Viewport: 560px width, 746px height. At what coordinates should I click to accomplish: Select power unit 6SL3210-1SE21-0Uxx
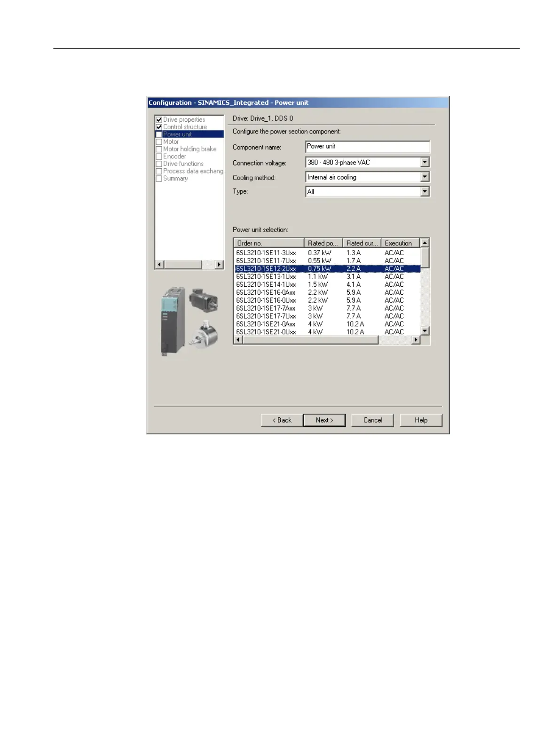[x=327, y=332]
